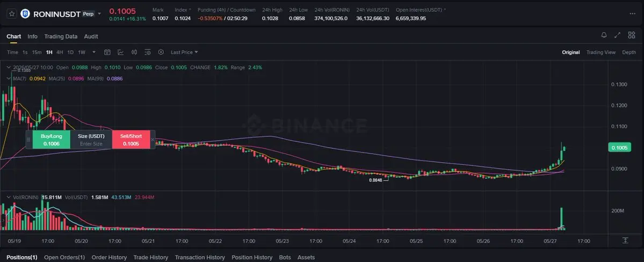Click the Vol(USDT) indicator label
The image size is (644, 262).
76,198
